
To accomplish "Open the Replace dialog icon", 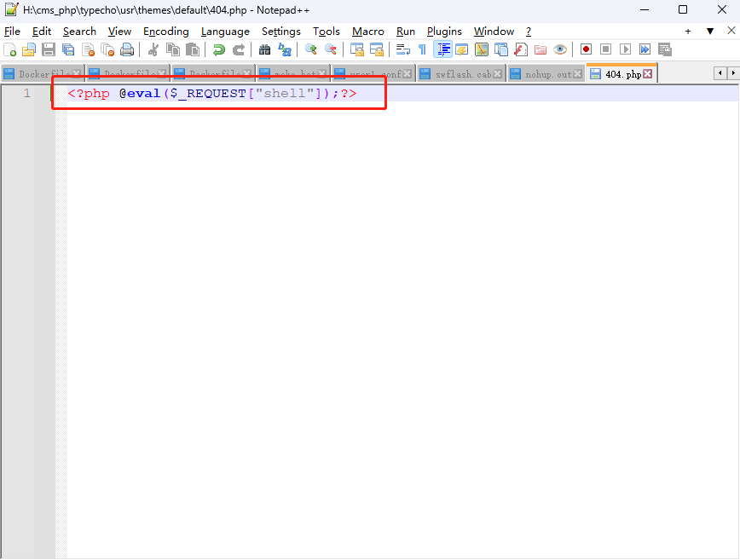I will [285, 49].
